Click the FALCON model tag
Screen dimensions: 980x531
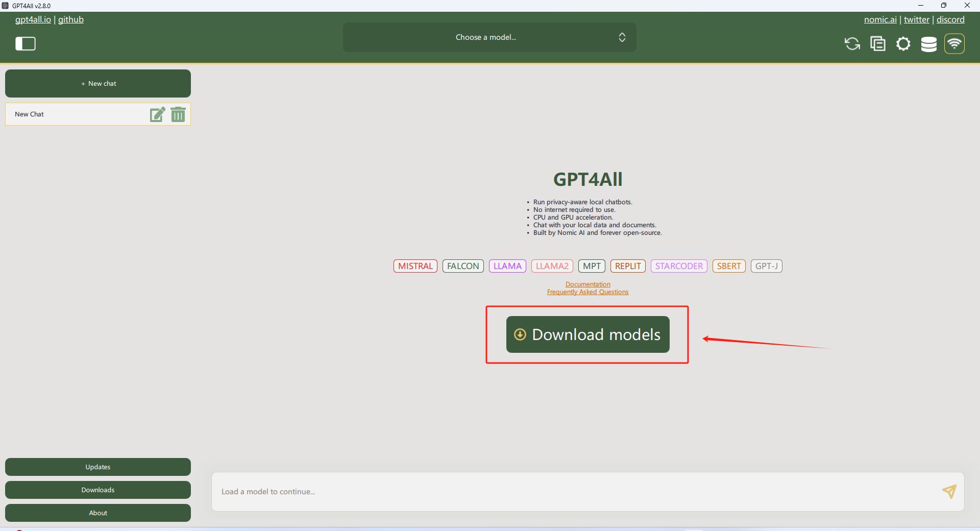coord(463,266)
